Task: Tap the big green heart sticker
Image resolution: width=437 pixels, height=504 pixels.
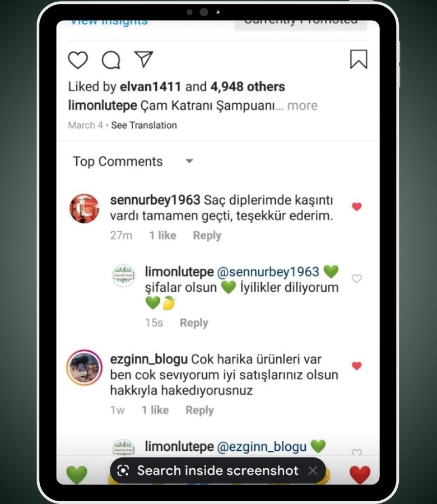Action: point(77,474)
